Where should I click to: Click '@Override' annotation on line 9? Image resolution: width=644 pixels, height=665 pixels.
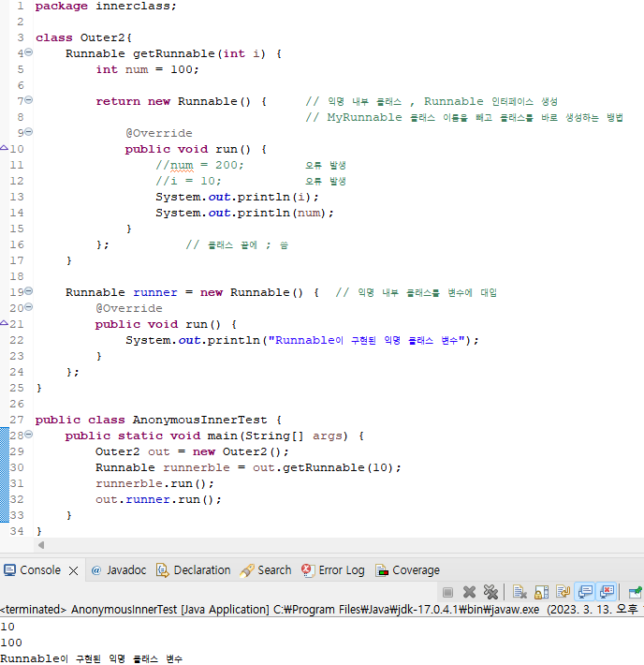click(159, 133)
